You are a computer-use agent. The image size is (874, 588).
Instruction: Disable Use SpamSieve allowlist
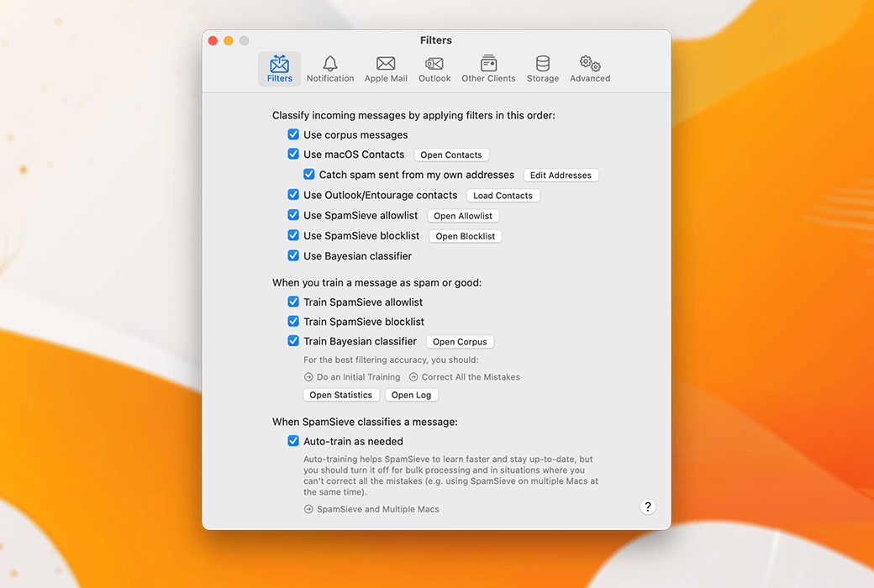point(293,215)
